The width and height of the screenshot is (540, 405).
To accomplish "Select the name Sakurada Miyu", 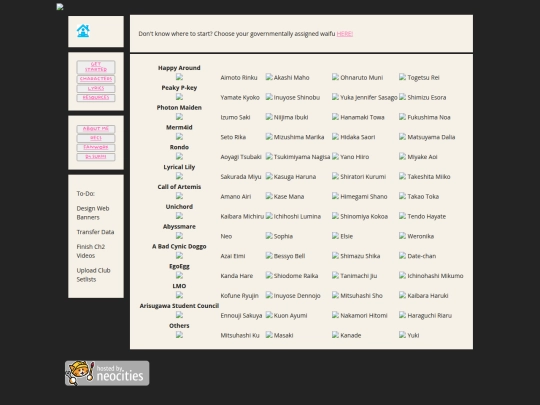I will (241, 177).
